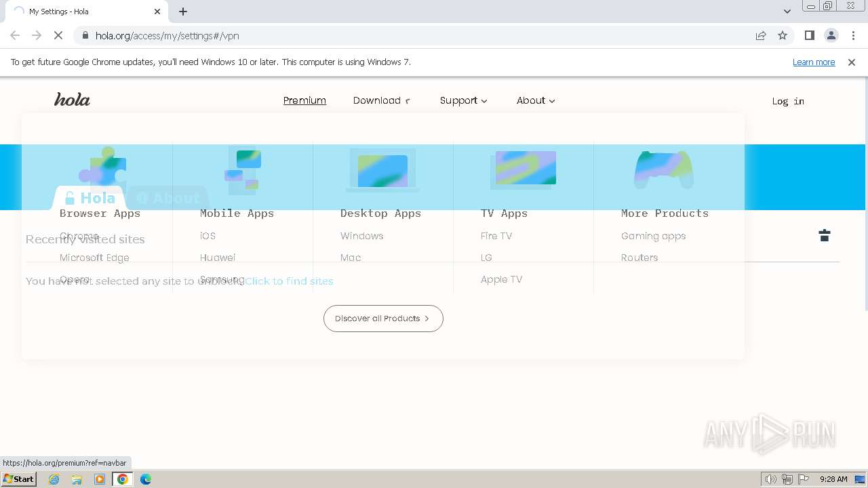
Task: Expand the About menu
Action: [x=536, y=100]
